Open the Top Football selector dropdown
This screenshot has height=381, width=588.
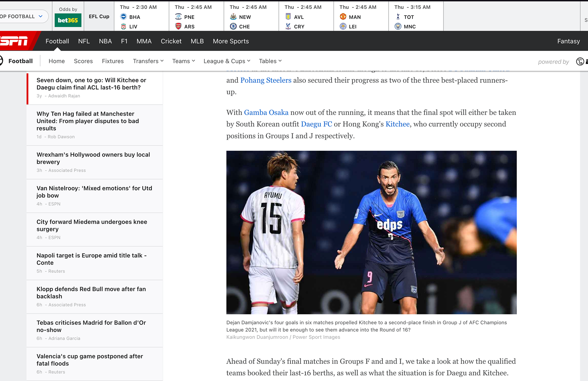coord(21,16)
